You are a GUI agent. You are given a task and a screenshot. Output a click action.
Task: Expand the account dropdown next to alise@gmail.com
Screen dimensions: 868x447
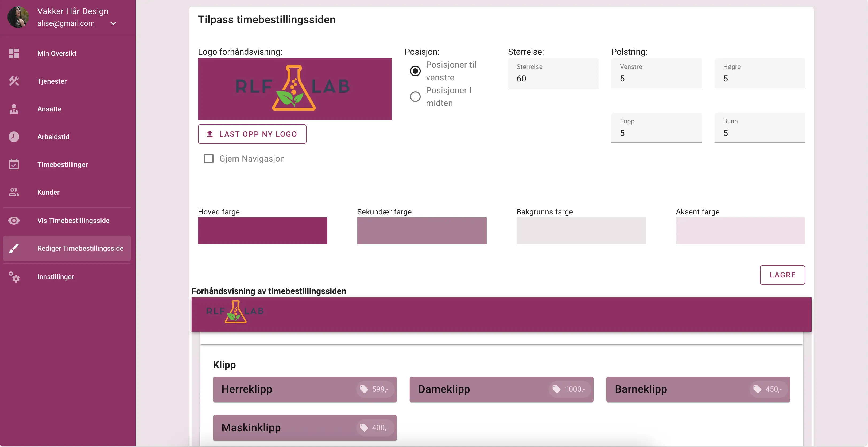[x=113, y=23]
